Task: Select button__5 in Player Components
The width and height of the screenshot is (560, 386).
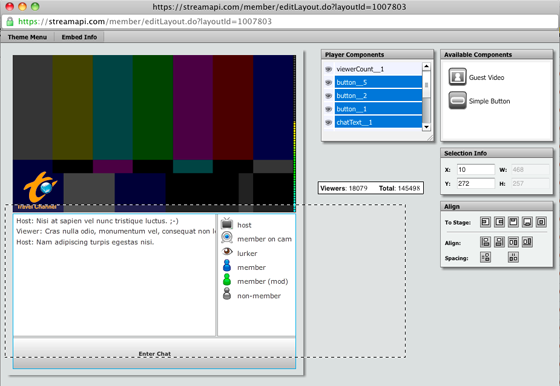Action: [x=378, y=82]
